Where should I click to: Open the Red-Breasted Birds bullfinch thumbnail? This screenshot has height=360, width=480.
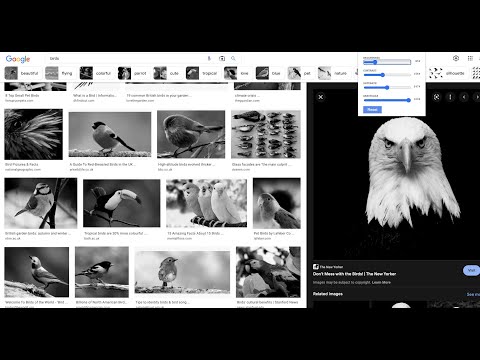(x=110, y=134)
